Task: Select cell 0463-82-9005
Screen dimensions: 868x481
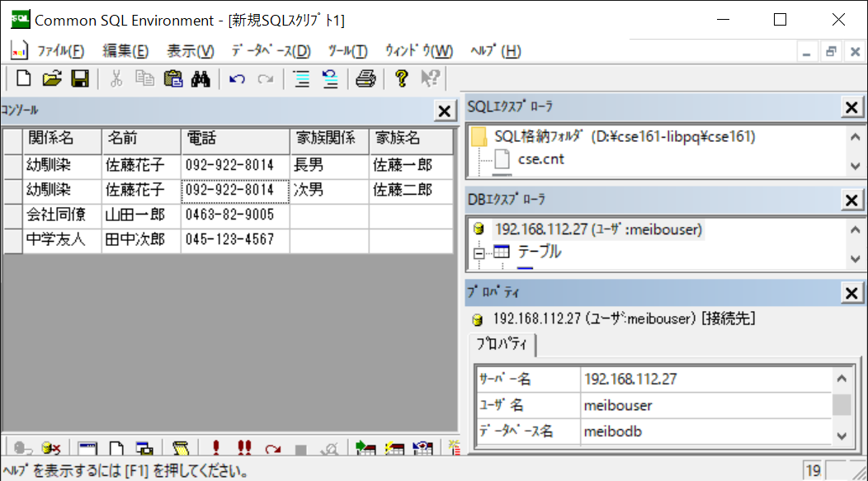Action: coord(235,215)
